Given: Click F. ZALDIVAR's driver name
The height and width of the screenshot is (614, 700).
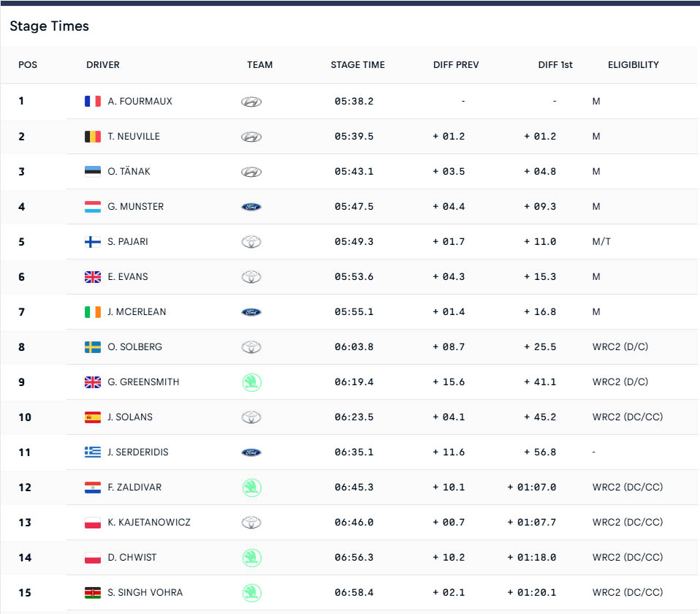Looking at the screenshot, I should pyautogui.click(x=134, y=488).
